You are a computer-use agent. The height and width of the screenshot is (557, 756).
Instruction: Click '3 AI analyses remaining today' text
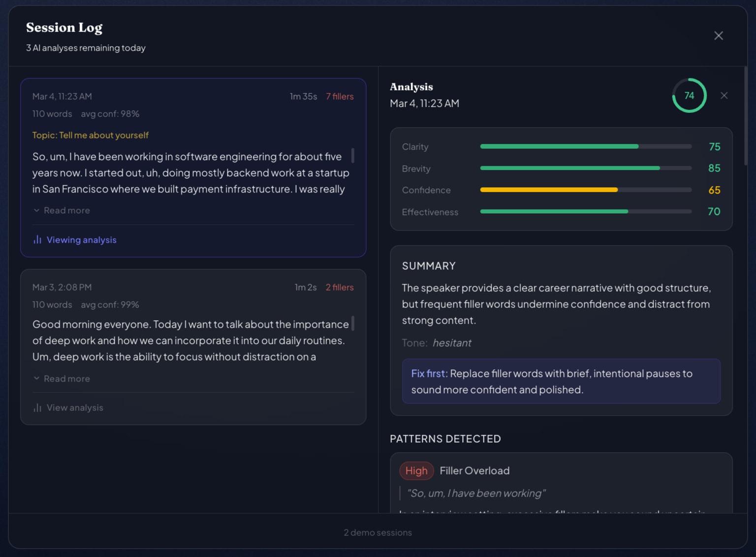pos(86,48)
